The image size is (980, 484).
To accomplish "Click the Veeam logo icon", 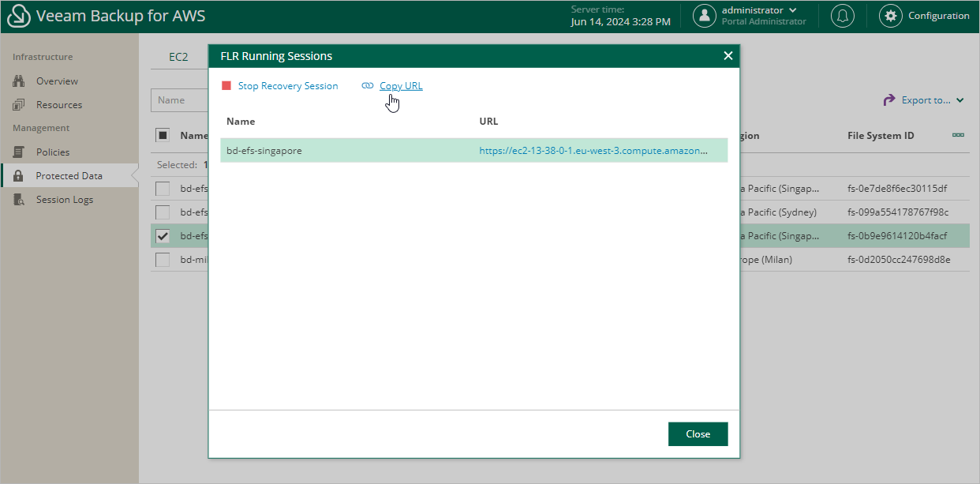I will (x=18, y=16).
